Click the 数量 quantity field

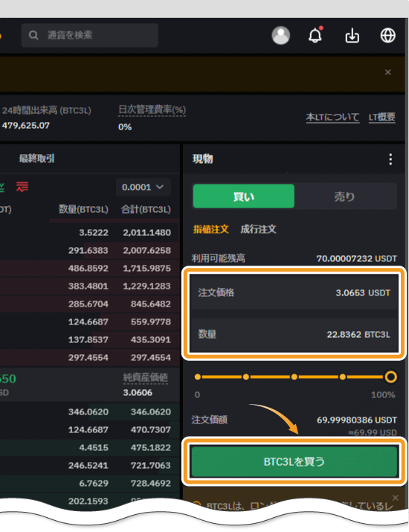pos(294,335)
